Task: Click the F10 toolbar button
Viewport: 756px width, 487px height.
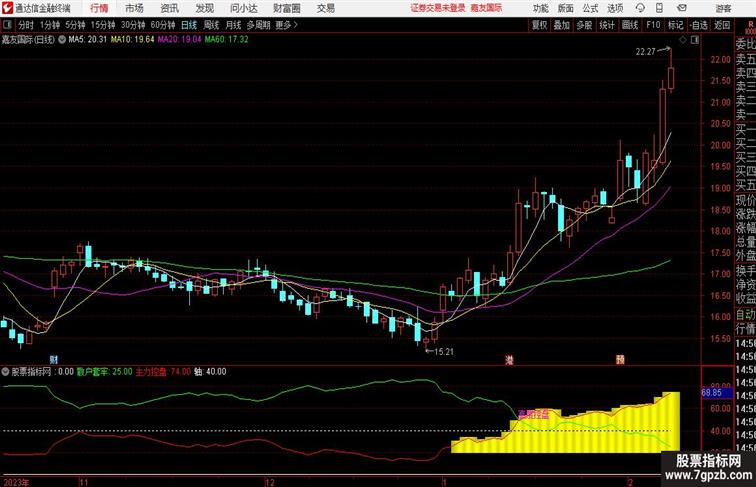Action: (x=653, y=25)
